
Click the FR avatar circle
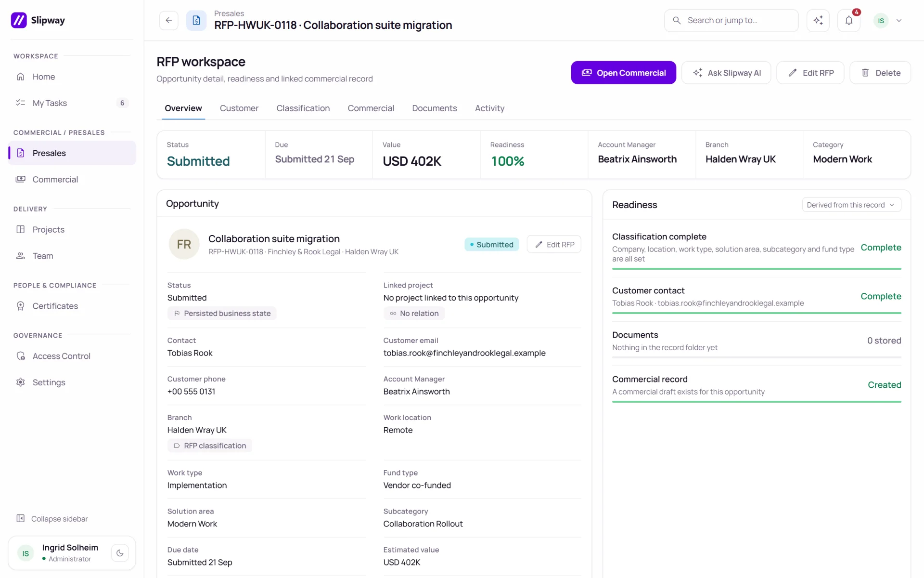(x=184, y=244)
